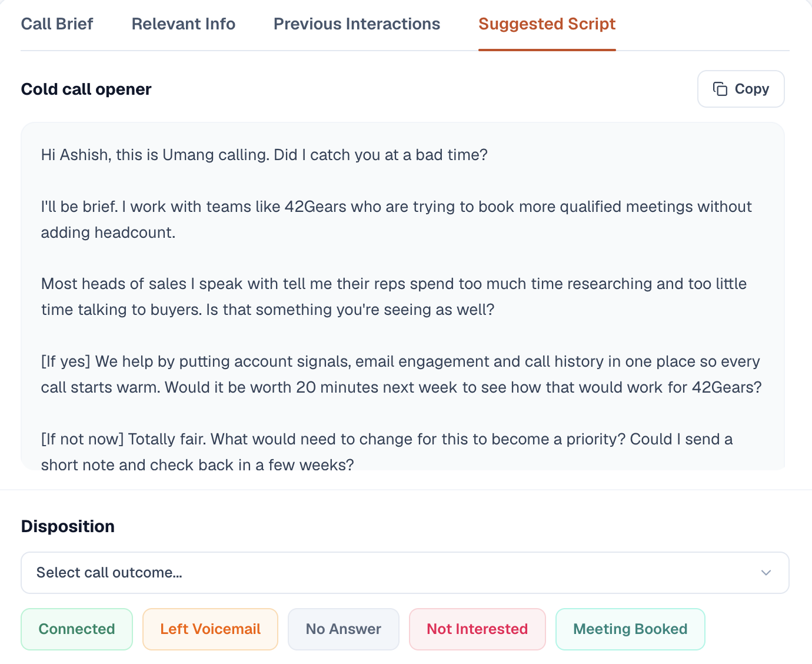Click the Disposition section heading
This screenshot has height=664, width=812.
click(68, 526)
